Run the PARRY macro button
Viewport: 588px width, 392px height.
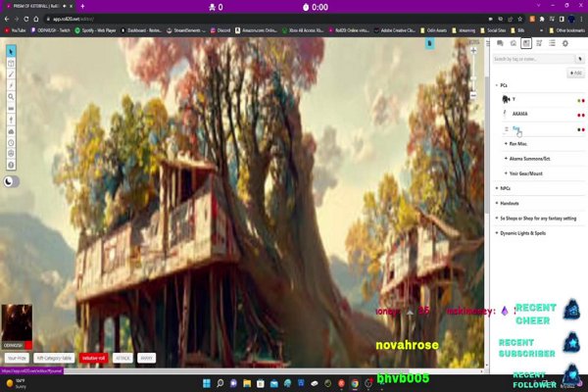click(x=146, y=359)
